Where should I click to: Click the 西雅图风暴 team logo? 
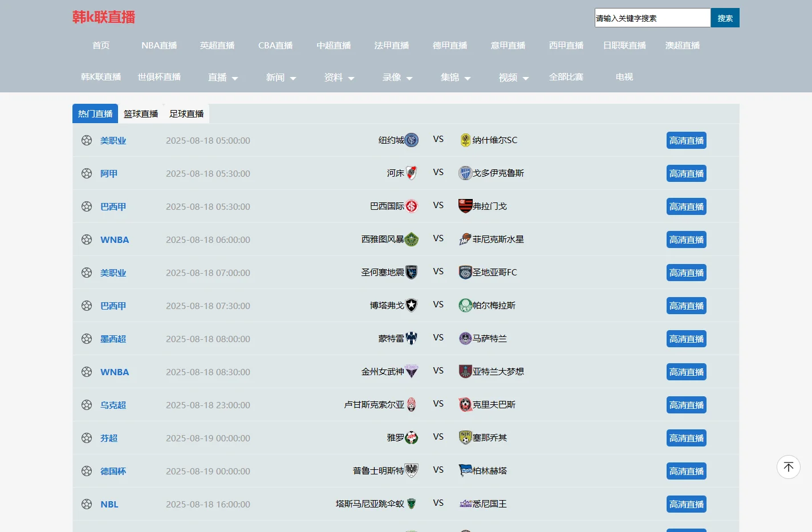[x=412, y=239]
